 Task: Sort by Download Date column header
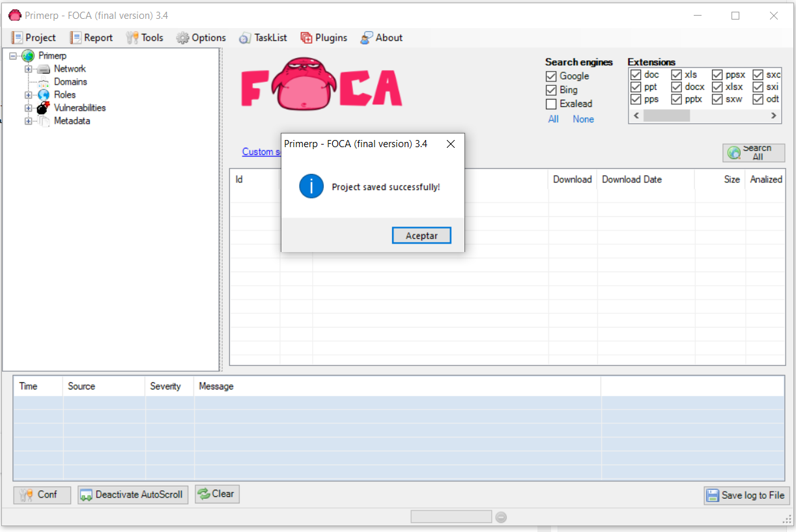pos(646,180)
